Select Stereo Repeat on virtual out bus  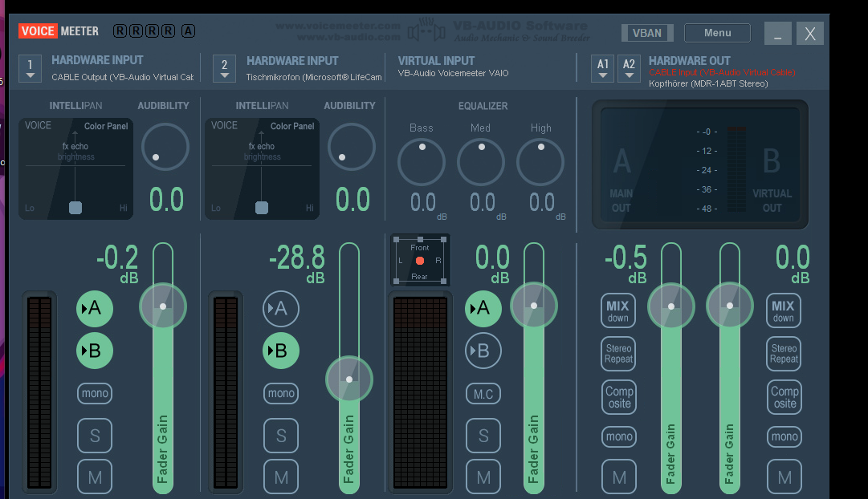(x=784, y=354)
